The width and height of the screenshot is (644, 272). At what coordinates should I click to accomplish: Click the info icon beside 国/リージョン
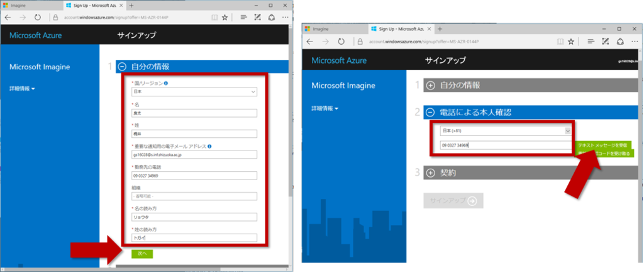coord(165,83)
